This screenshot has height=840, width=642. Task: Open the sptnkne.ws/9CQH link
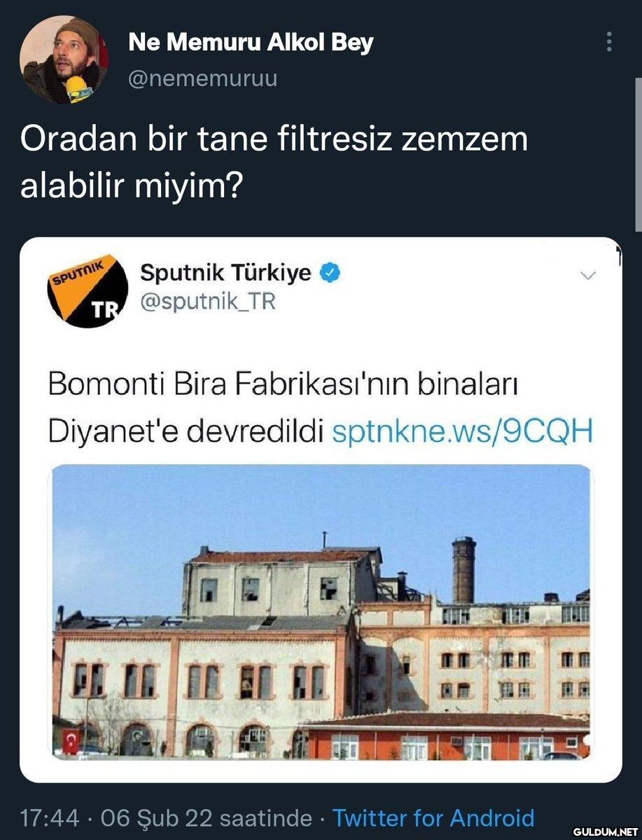[x=461, y=432]
